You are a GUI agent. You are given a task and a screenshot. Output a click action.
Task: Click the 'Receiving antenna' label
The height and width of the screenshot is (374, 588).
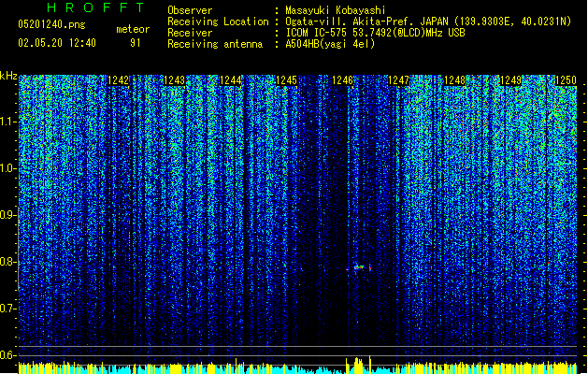click(x=215, y=44)
